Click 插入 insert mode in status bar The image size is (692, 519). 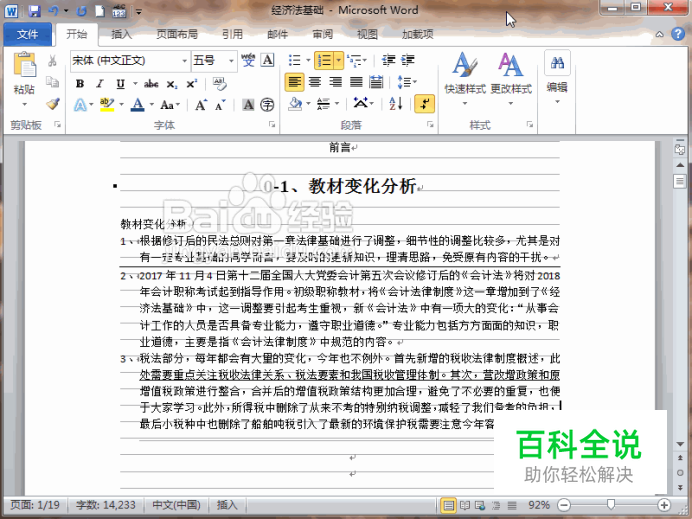point(227,505)
